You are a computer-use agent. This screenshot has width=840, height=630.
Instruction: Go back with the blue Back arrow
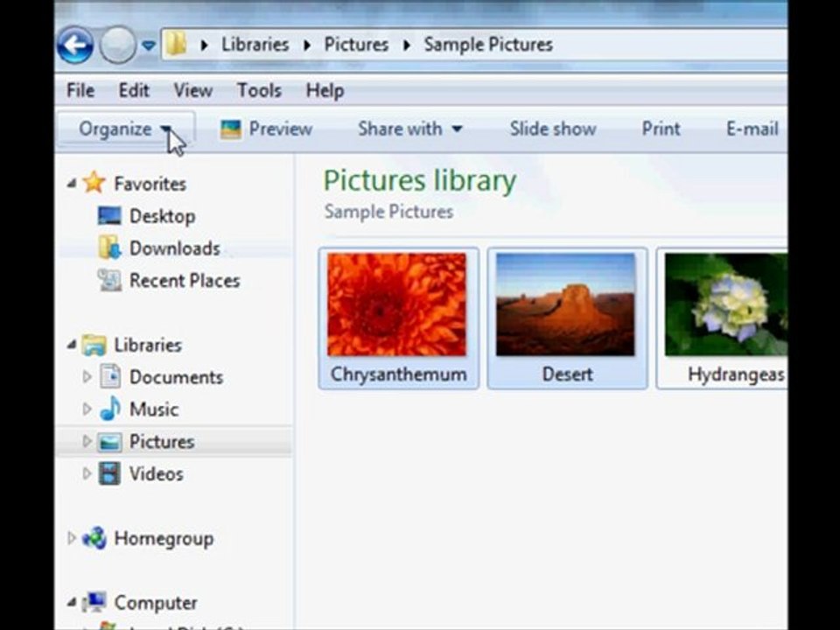[x=75, y=45]
